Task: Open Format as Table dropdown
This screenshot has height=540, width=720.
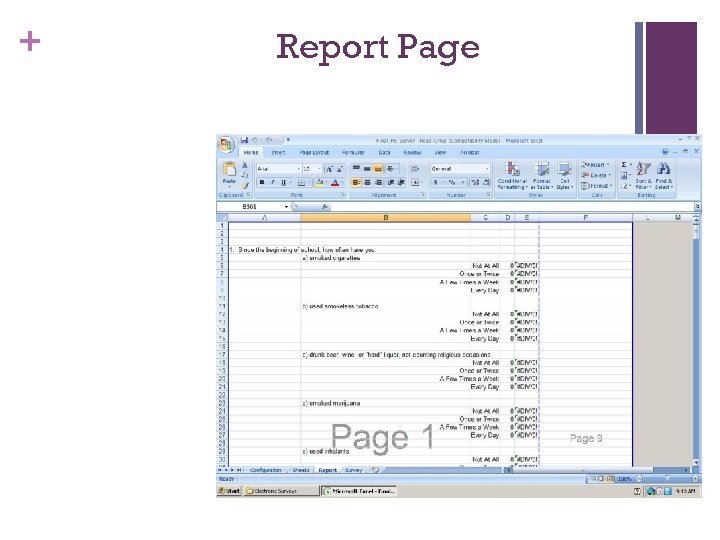Action: tap(542, 175)
